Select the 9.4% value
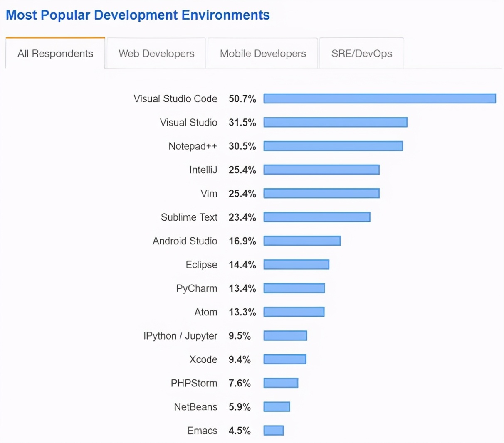Image resolution: width=504 pixels, height=443 pixels. click(240, 359)
